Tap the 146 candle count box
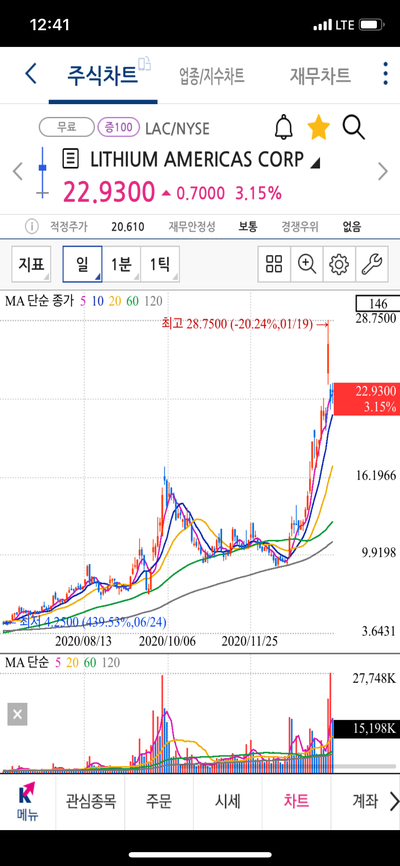This screenshot has height=866, width=400. click(x=378, y=303)
